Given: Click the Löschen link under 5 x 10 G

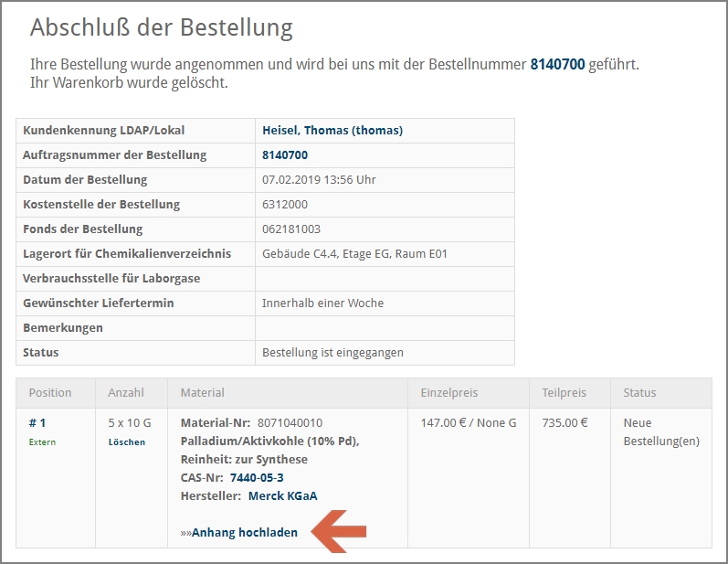Looking at the screenshot, I should tap(127, 442).
